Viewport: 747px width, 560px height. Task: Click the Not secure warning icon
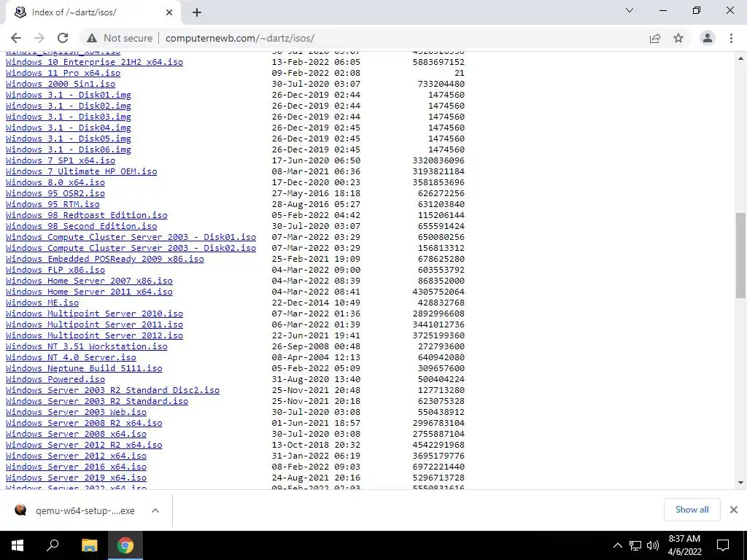pos(92,38)
